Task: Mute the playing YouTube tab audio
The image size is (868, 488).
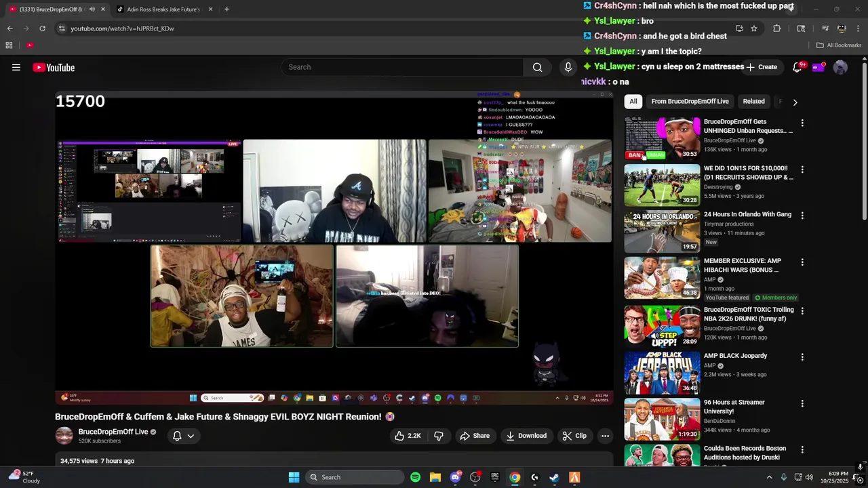Action: point(92,9)
